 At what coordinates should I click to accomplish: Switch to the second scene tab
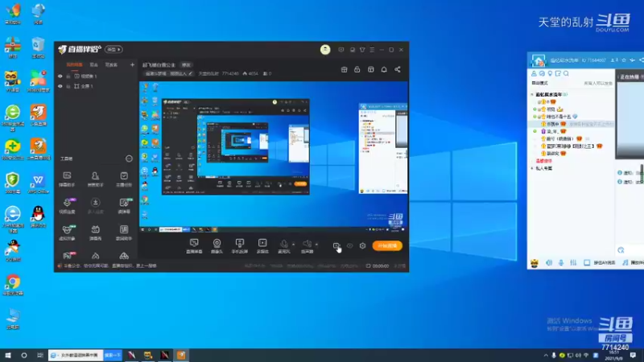click(94, 65)
